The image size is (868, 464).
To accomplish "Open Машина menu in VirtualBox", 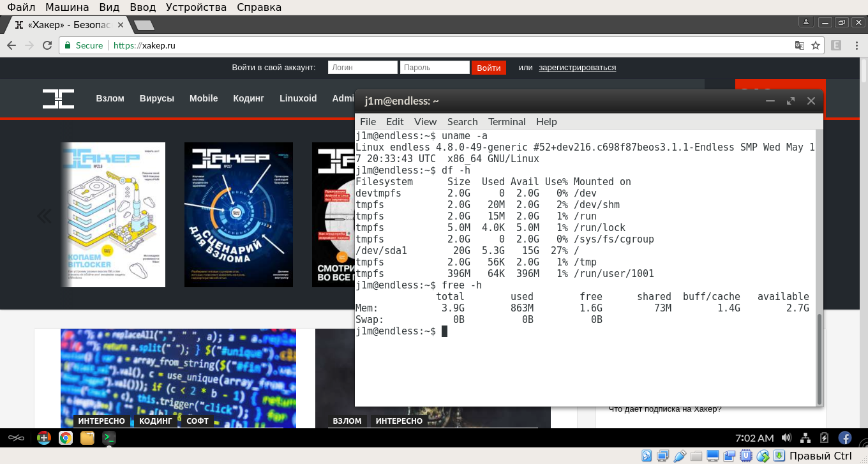I will (x=68, y=8).
